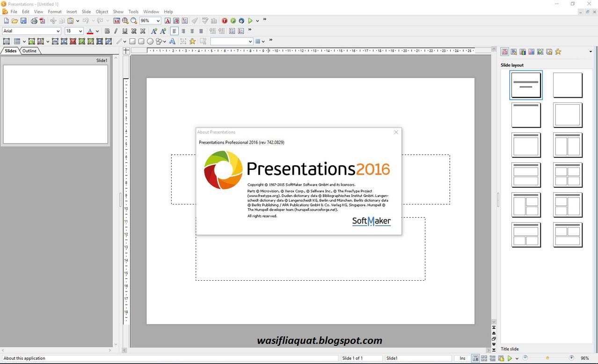Select the Title slide layout thumbnail
This screenshot has width=598, height=364.
[x=526, y=85]
